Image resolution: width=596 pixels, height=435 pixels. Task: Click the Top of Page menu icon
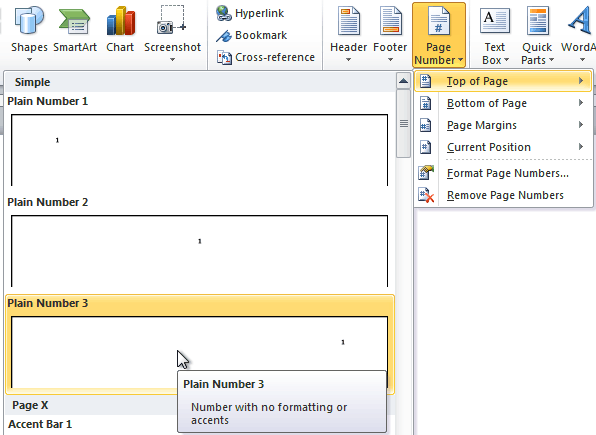[425, 81]
